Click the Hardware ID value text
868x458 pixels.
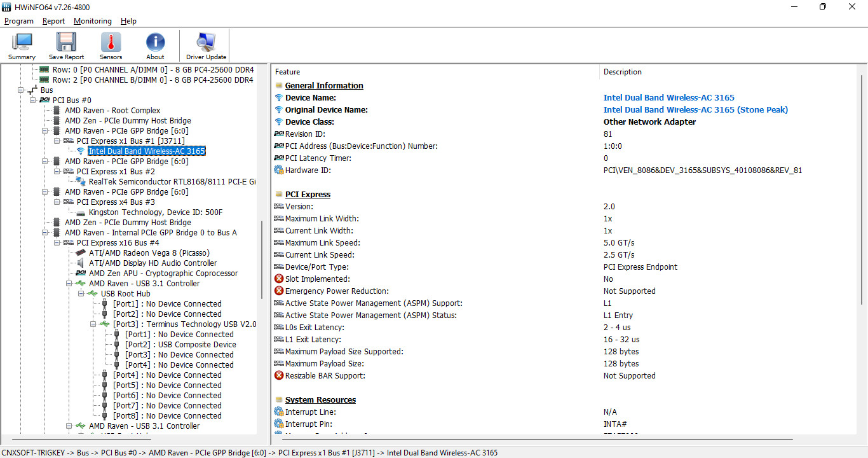point(703,170)
